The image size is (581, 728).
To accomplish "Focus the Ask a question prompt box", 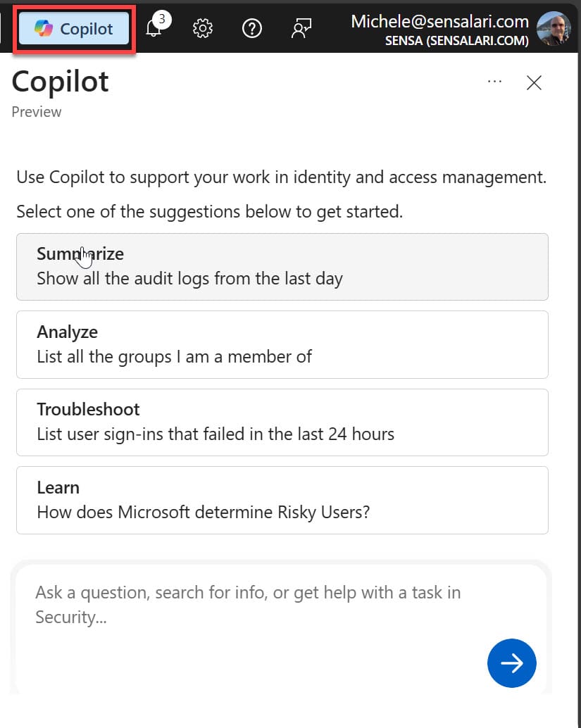I will [254, 604].
